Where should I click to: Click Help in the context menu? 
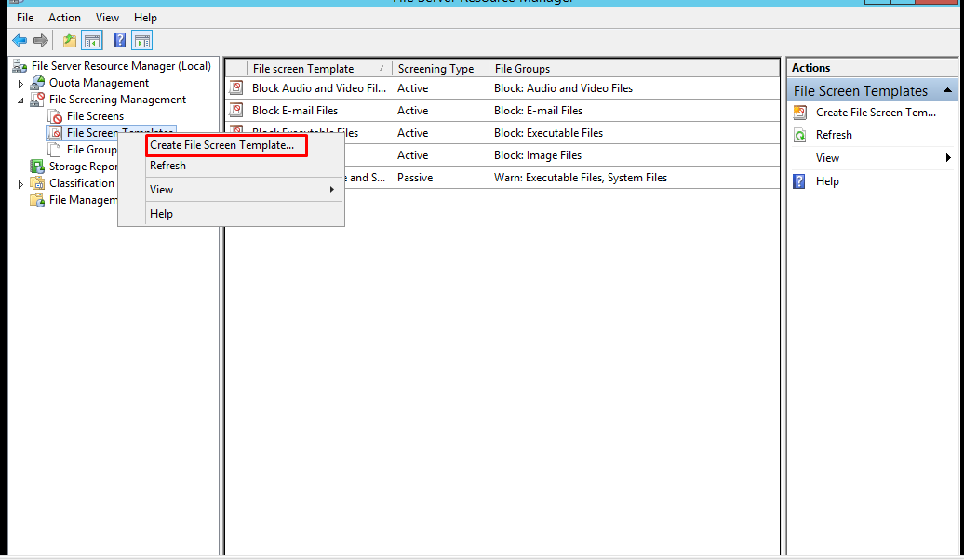point(161,213)
